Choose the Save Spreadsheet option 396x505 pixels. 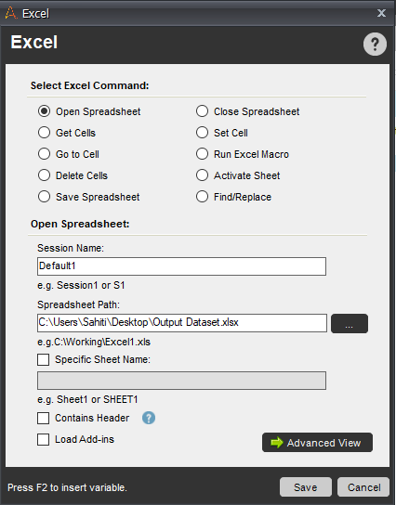44,197
